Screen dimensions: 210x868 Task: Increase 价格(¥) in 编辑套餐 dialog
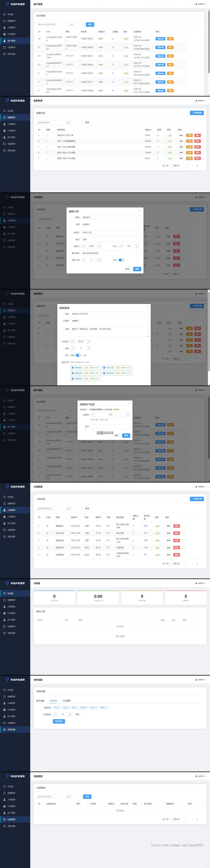tap(89, 341)
